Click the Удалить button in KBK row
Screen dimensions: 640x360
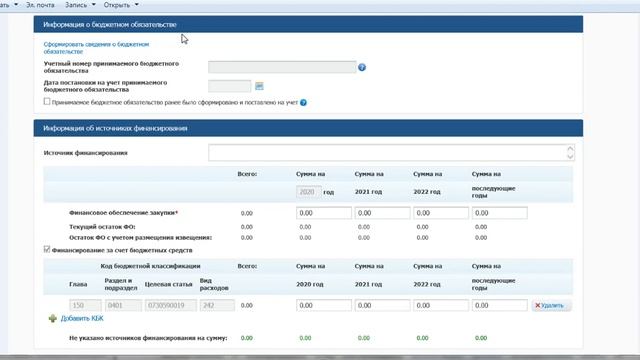(x=551, y=305)
